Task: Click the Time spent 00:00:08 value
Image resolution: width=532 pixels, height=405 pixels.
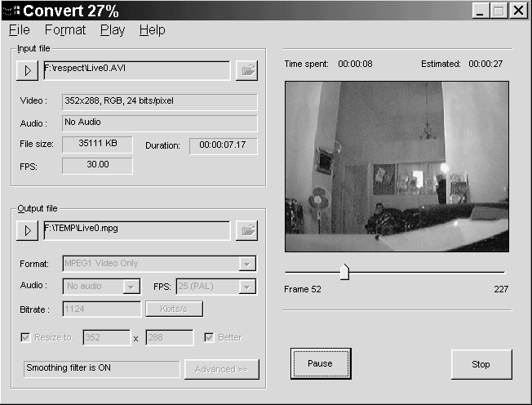Action: click(x=355, y=64)
